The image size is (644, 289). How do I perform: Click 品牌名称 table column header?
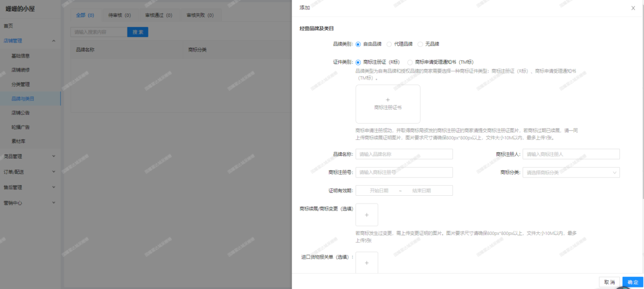[x=85, y=50]
